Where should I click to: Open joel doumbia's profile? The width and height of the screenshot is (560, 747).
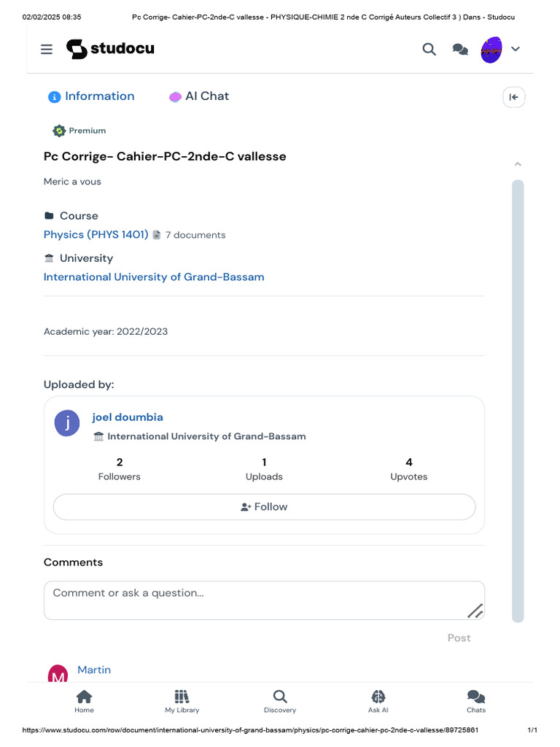(x=128, y=417)
